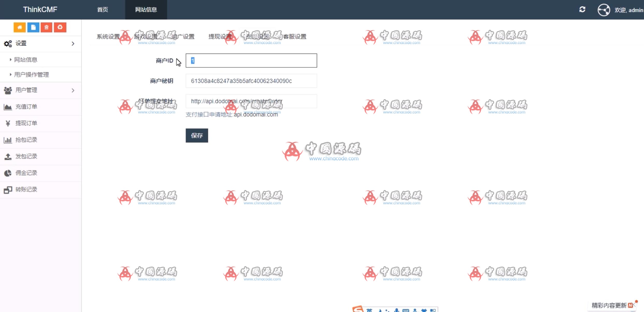The image size is (644, 312).
Task: Open the 用户操作管理 sidebar item
Action: [41, 75]
